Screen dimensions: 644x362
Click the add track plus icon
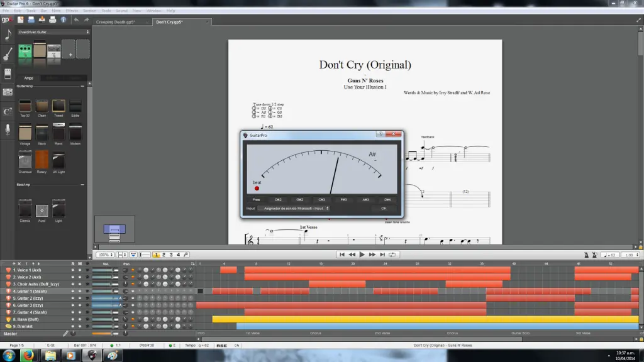coord(14,263)
